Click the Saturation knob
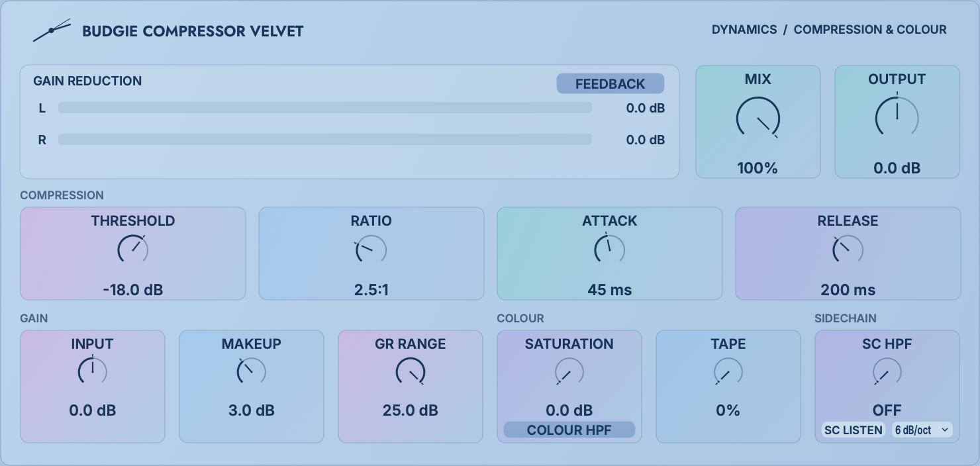980x466 pixels. pos(569,372)
